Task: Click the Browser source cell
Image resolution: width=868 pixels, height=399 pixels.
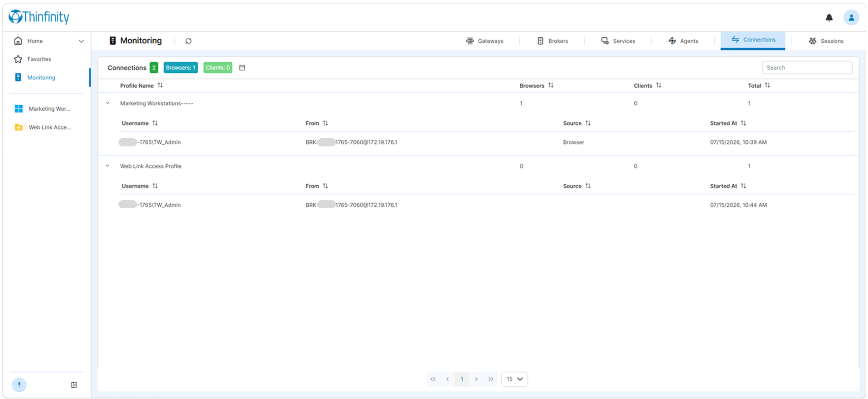Action: coord(574,142)
